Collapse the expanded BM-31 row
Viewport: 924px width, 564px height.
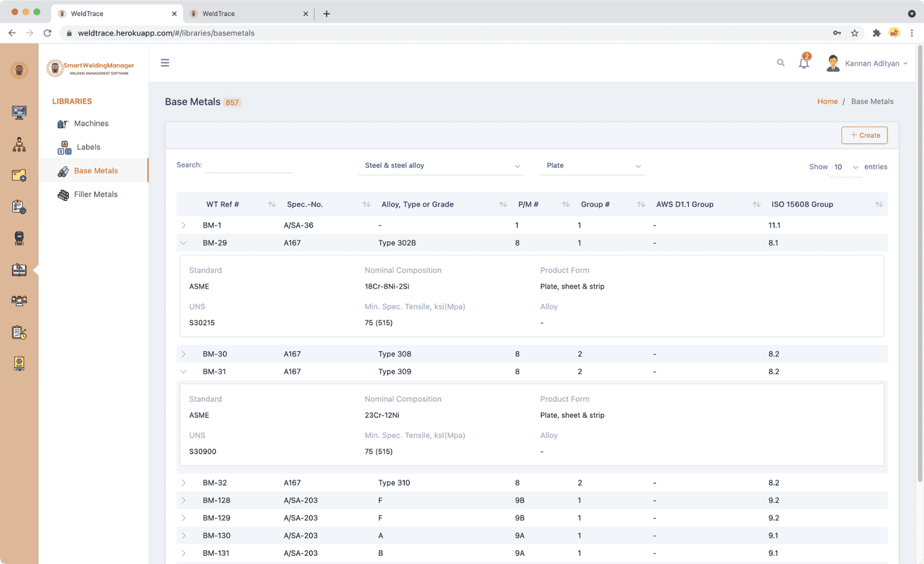click(x=184, y=372)
